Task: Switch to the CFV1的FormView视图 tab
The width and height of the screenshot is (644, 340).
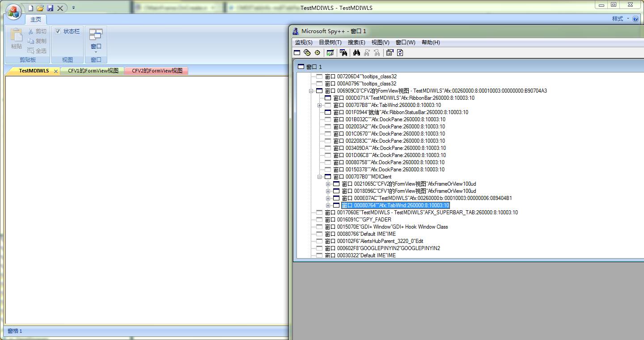Action: pyautogui.click(x=93, y=71)
